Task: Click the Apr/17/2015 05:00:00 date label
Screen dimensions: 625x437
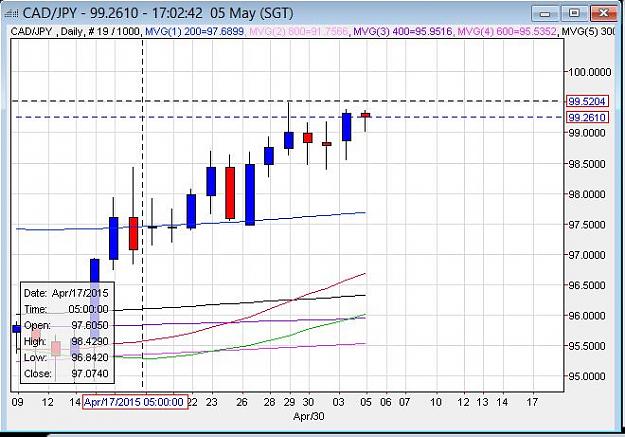Action: click(x=135, y=402)
